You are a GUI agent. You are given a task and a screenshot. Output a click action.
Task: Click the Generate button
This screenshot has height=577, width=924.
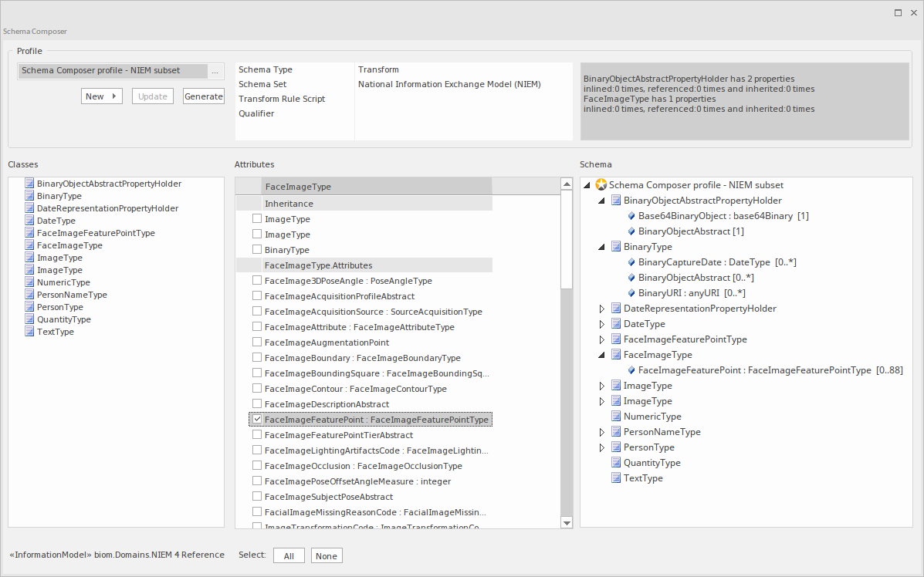click(204, 96)
